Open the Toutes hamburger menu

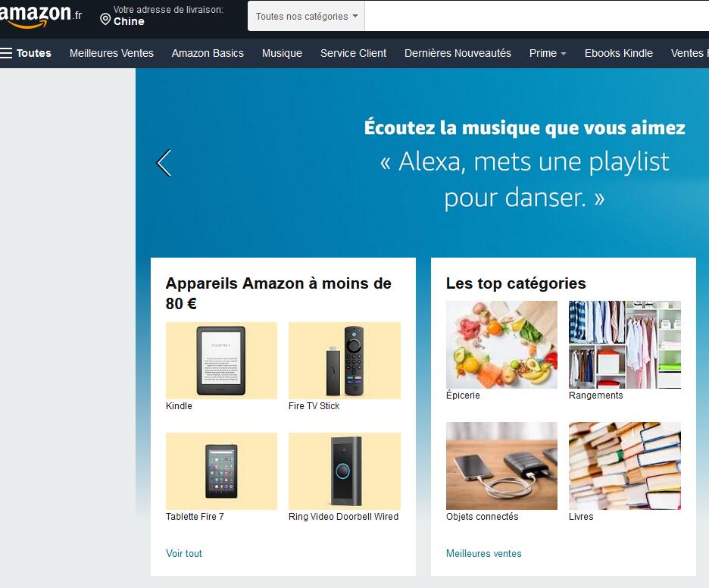point(26,53)
